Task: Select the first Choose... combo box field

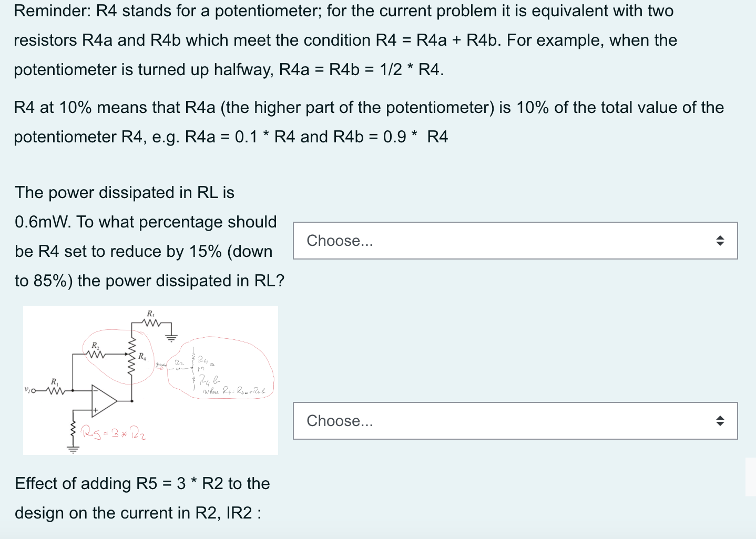Action: click(421, 240)
